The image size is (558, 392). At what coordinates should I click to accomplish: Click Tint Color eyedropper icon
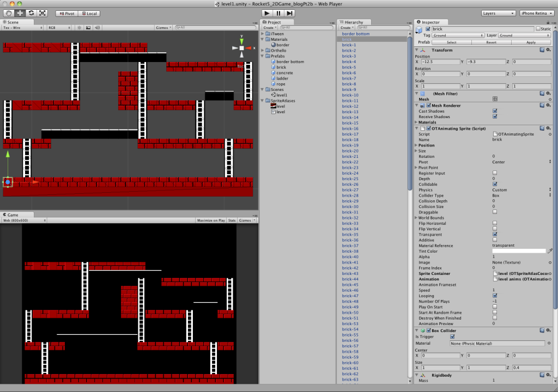click(550, 251)
